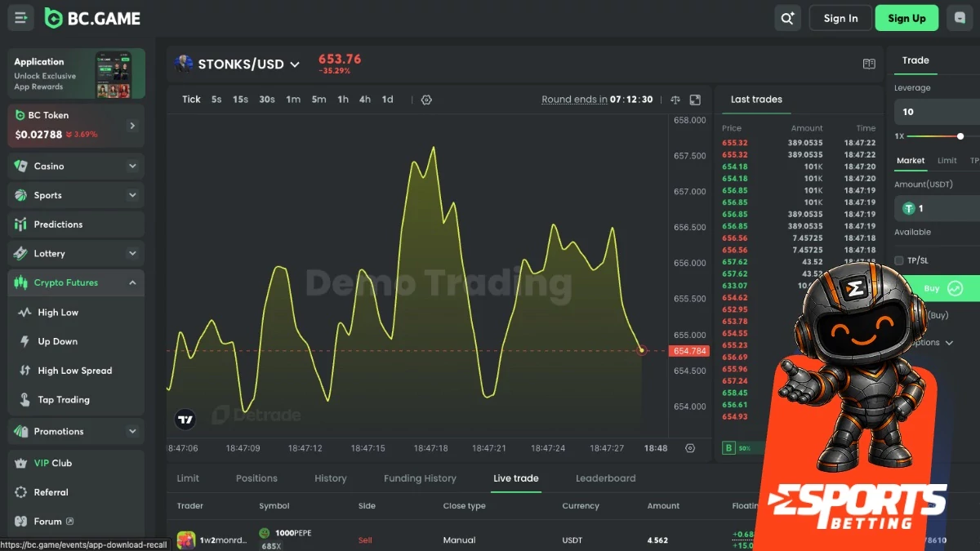
Task: Select the 30s chart interval
Action: 267,100
